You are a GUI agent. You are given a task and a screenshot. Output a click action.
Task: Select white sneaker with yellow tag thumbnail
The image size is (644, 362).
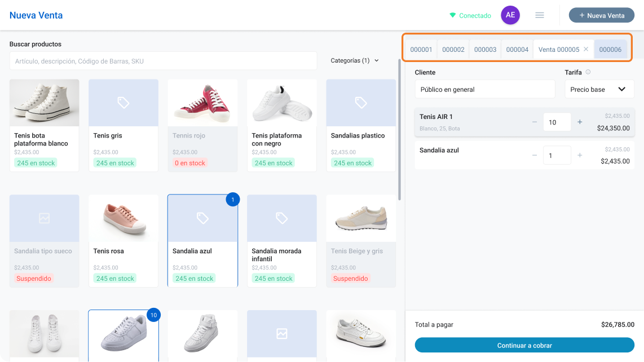361,334
